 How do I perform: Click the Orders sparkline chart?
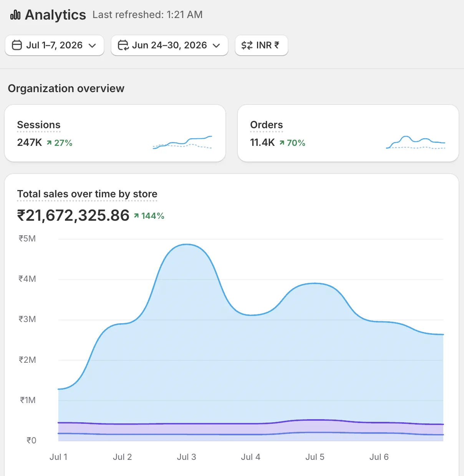pos(416,142)
